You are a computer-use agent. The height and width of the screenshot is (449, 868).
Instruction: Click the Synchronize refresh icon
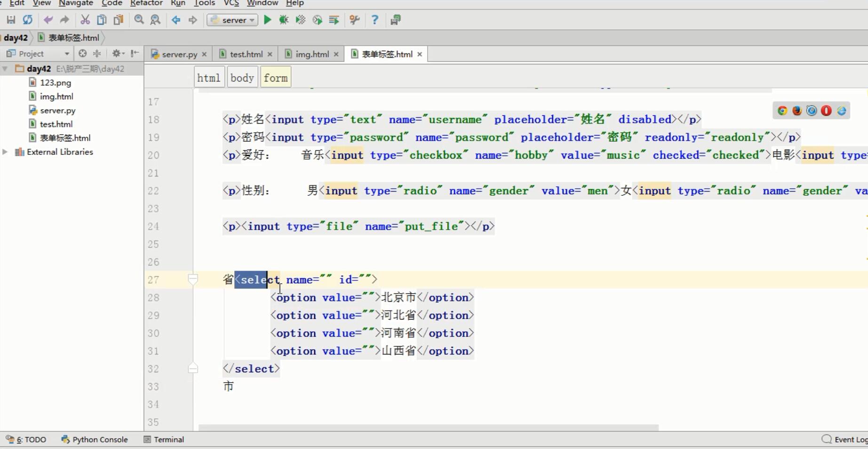tap(28, 20)
